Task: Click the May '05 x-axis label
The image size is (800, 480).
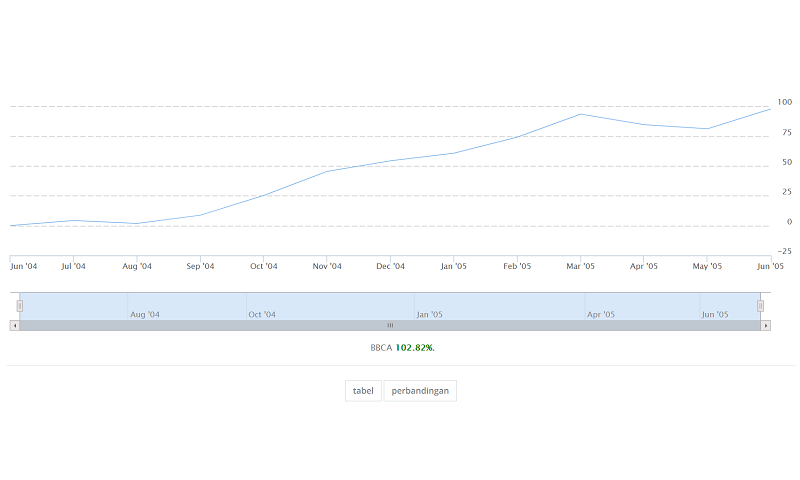Action: (x=707, y=266)
